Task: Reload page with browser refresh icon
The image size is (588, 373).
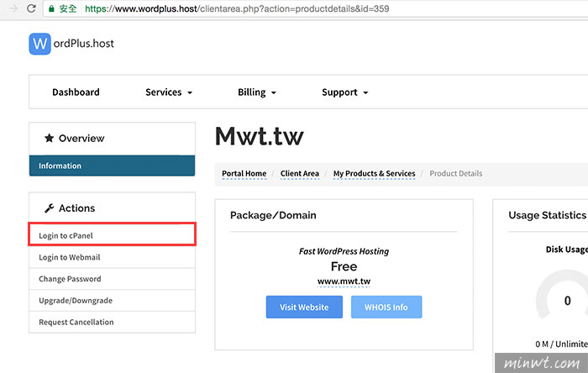Action: click(x=31, y=8)
